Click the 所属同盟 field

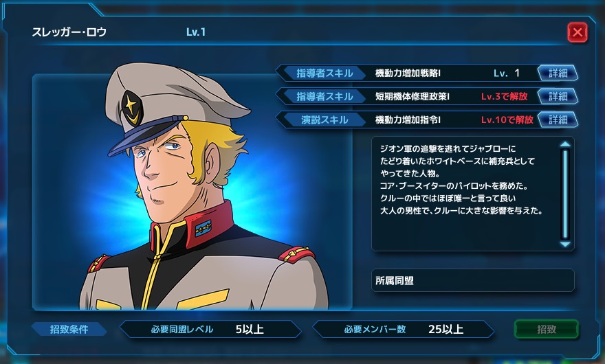(473, 280)
